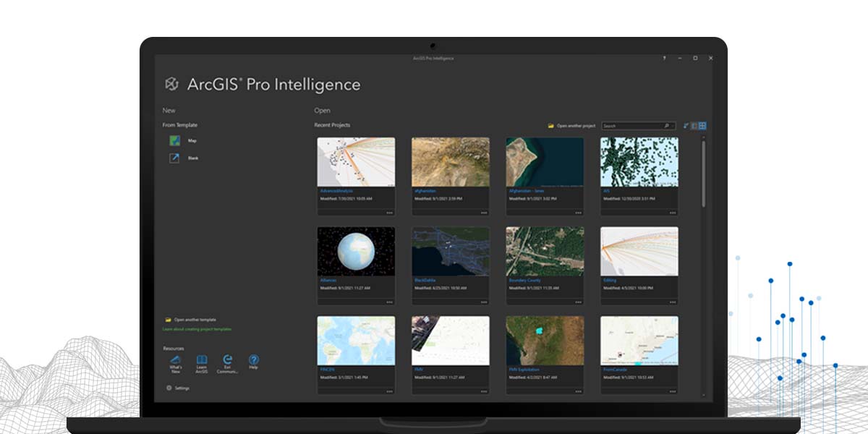This screenshot has width=868, height=434.
Task: Create project from Map template
Action: [x=174, y=141]
